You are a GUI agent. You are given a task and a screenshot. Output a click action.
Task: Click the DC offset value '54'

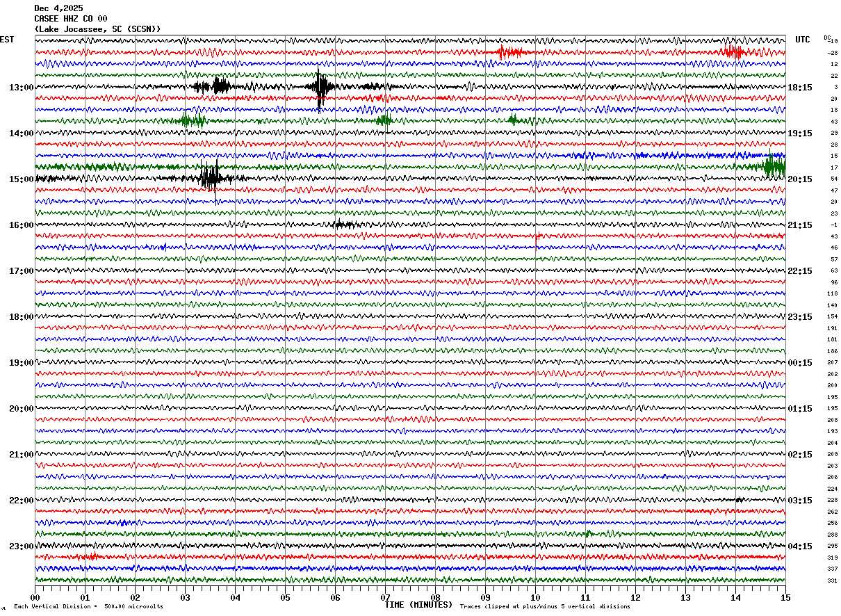click(x=833, y=179)
